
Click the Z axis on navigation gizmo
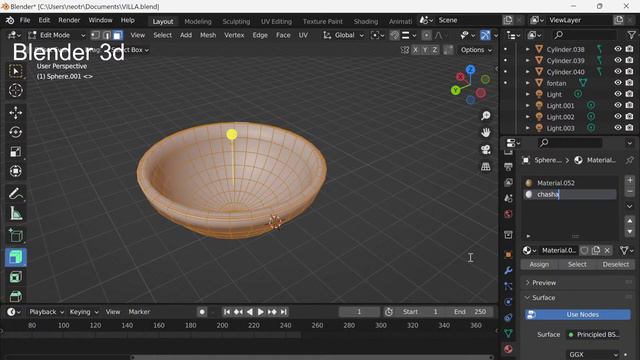[x=470, y=70]
